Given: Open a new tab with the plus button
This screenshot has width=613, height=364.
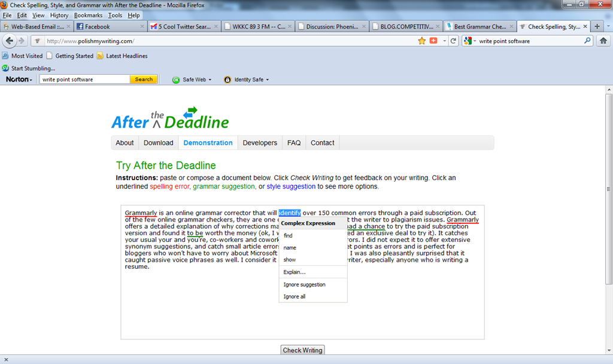Looking at the screenshot, I should point(597,26).
